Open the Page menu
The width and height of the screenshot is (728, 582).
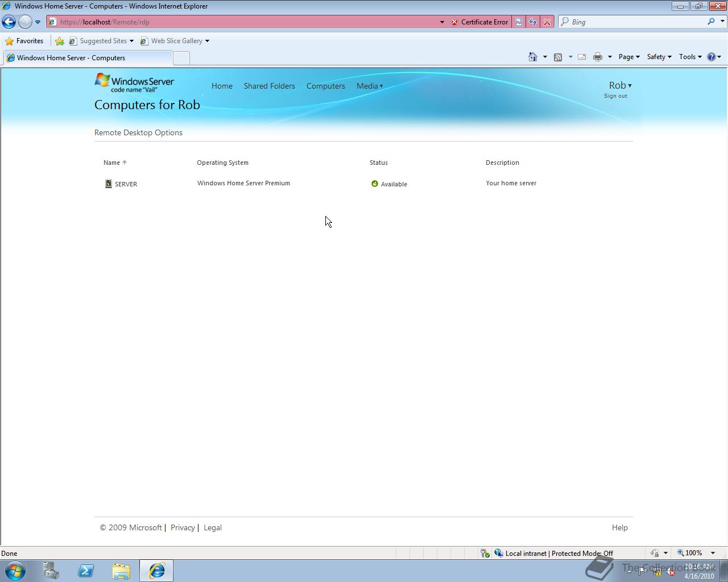coord(629,57)
